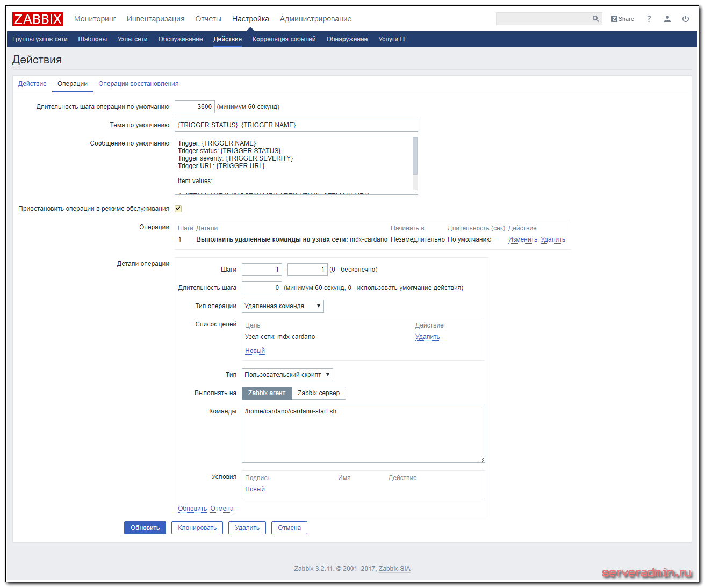Image resolution: width=705 pixels, height=588 pixels.
Task: Click Удалить link in operations row
Action: coord(553,239)
